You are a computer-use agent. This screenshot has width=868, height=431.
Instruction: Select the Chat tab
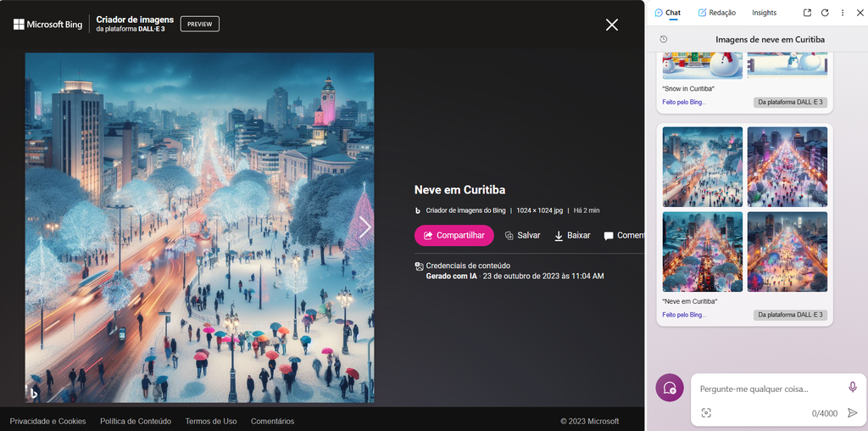(667, 13)
